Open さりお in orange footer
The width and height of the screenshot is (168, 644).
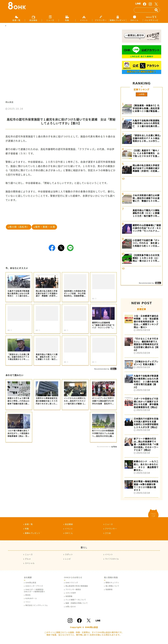point(108,533)
